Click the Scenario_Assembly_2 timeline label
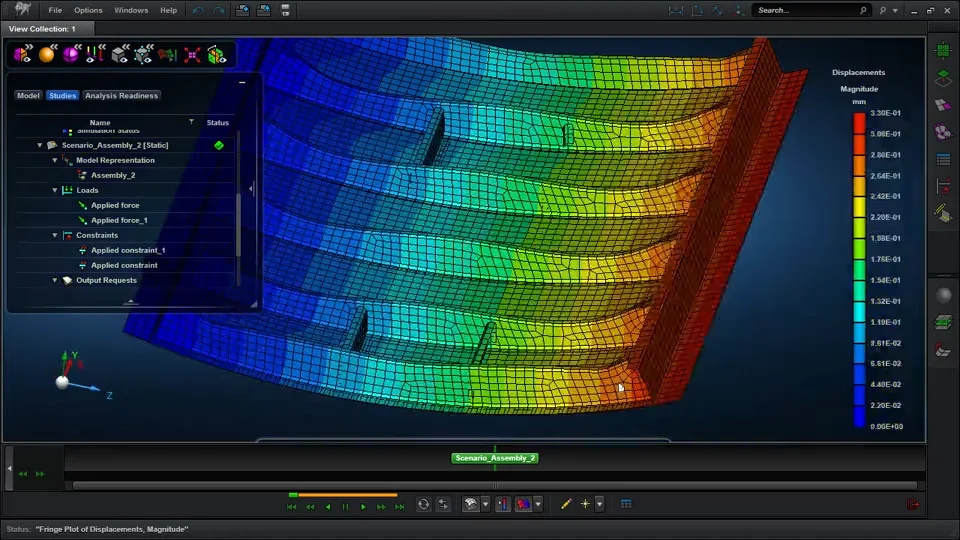Image resolution: width=960 pixels, height=540 pixels. 495,458
